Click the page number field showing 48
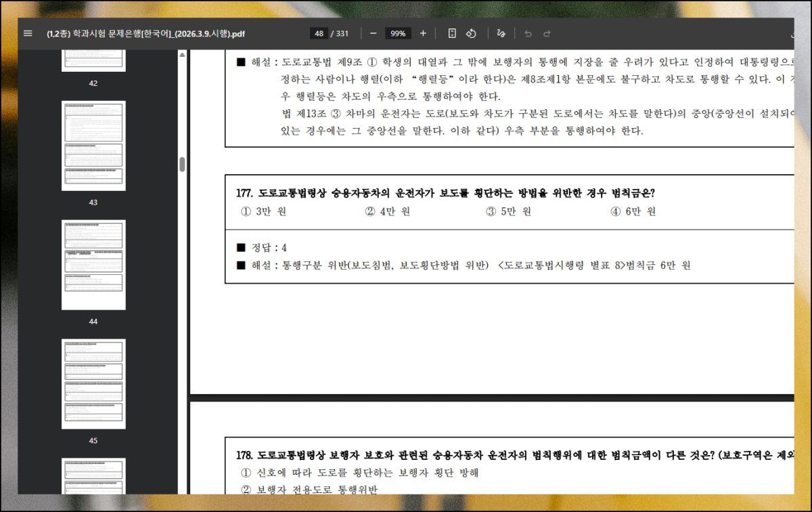The height and width of the screenshot is (512, 812). (x=319, y=33)
